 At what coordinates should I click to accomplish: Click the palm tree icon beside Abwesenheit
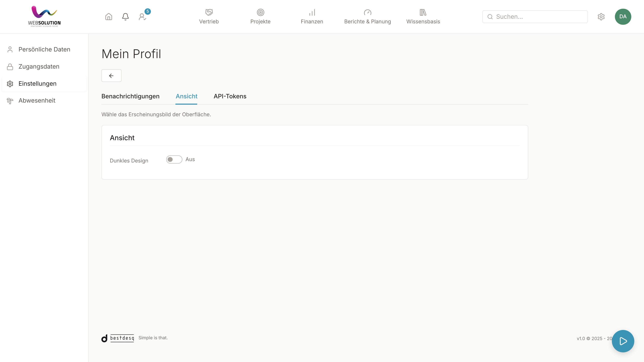[x=10, y=101]
